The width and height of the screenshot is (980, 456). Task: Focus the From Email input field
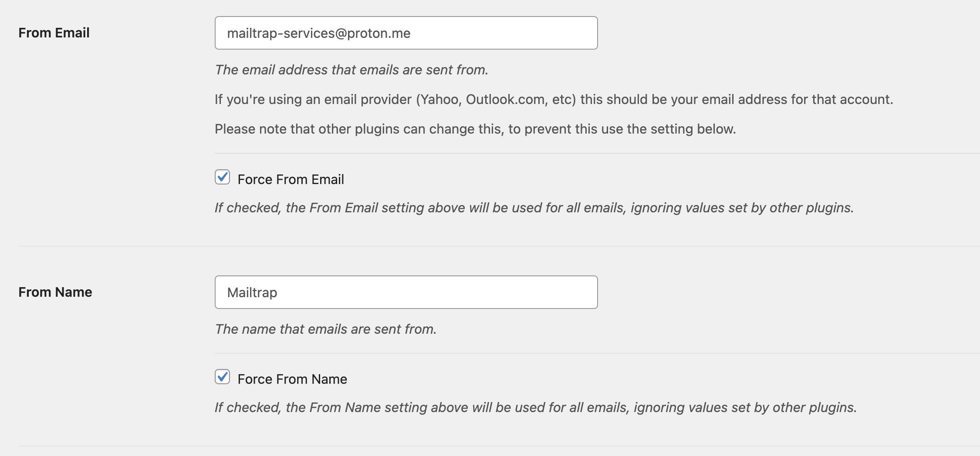tap(406, 33)
